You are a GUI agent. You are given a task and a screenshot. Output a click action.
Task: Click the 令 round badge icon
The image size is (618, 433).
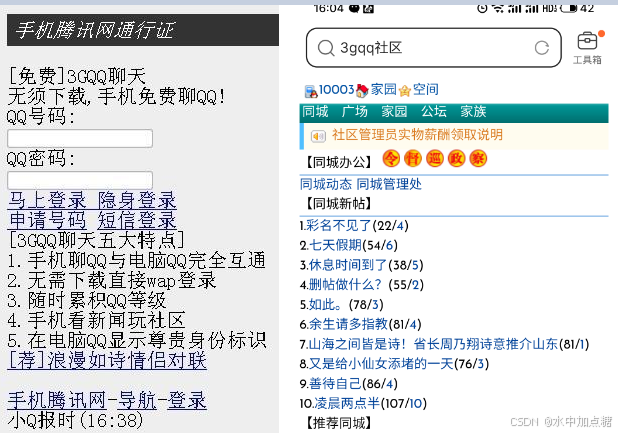(391, 159)
